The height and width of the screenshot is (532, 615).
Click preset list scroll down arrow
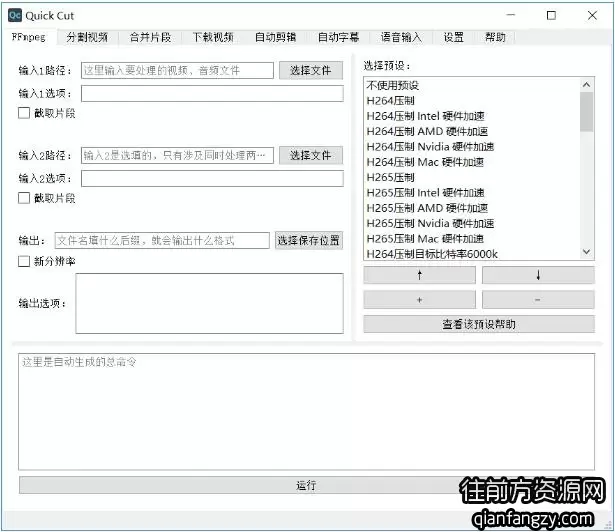[x=586, y=252]
